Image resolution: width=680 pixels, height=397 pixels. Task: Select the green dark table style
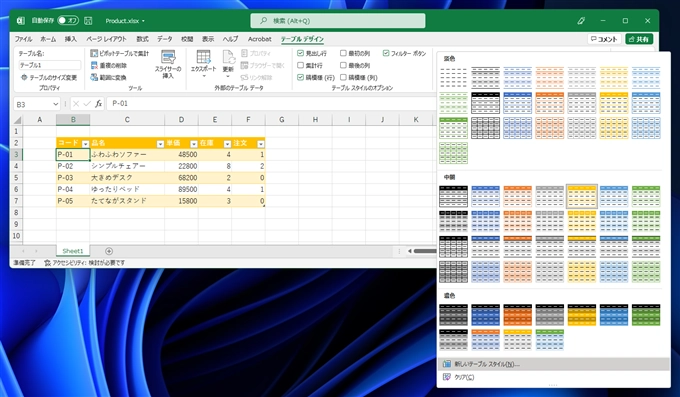pyautogui.click(x=646, y=315)
